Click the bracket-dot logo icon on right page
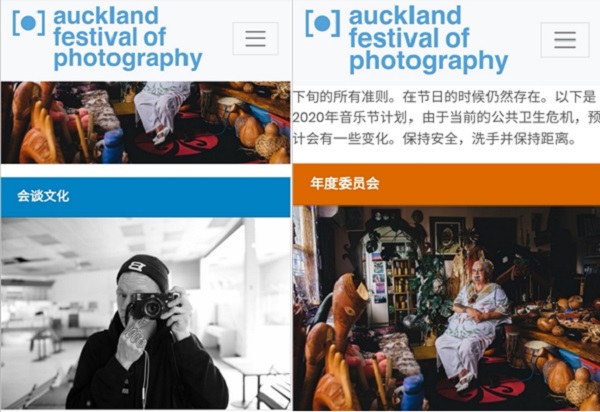 pos(322,23)
